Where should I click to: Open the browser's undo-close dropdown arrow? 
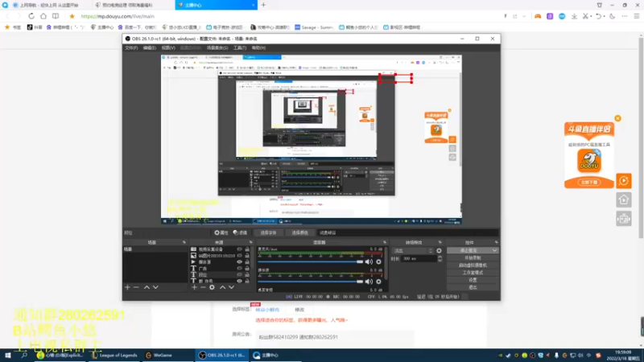coord(605,16)
